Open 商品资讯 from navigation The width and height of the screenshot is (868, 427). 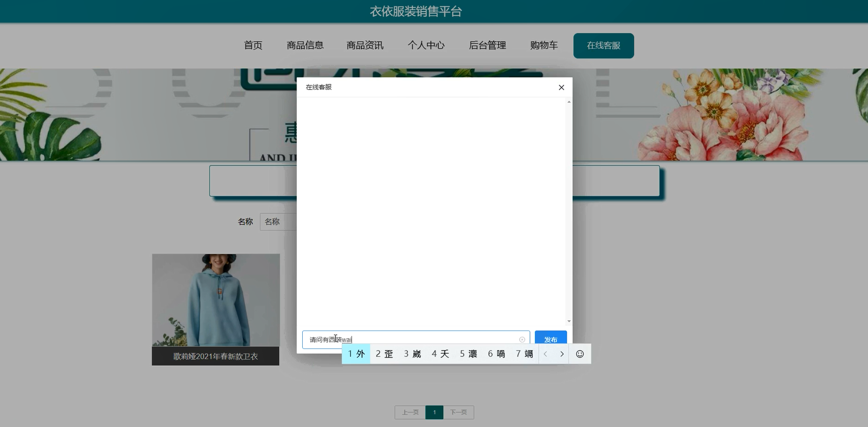pyautogui.click(x=364, y=46)
